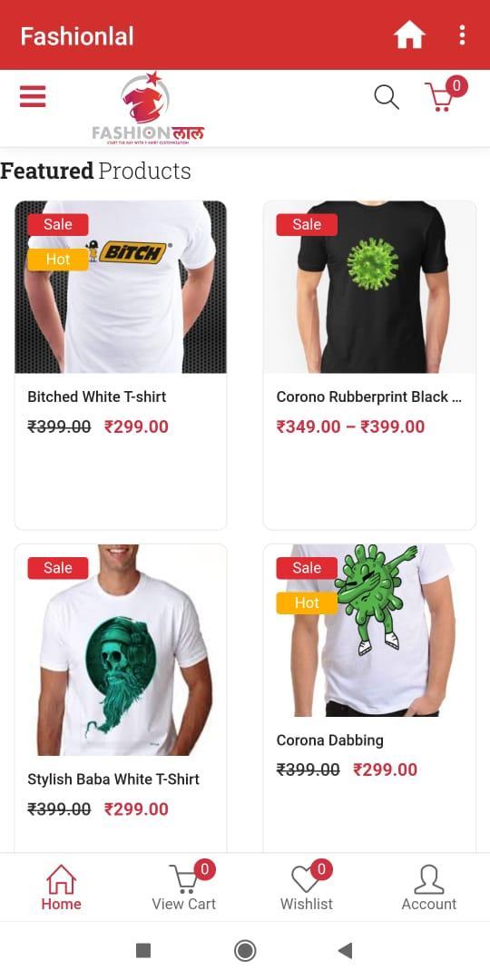Screen dimensions: 490x980
Task: Open the hamburger menu icon
Action: [33, 96]
